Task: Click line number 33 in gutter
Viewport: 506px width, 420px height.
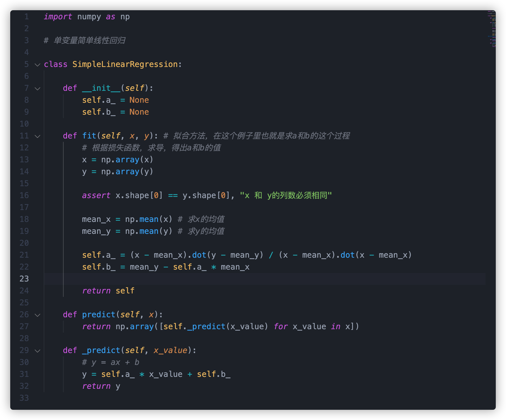Action: tap(24, 398)
